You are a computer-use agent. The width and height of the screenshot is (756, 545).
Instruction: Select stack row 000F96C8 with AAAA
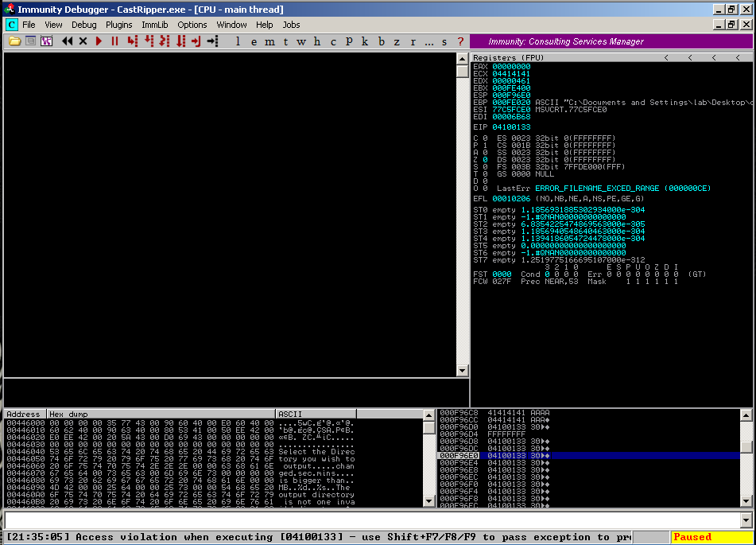(x=589, y=413)
